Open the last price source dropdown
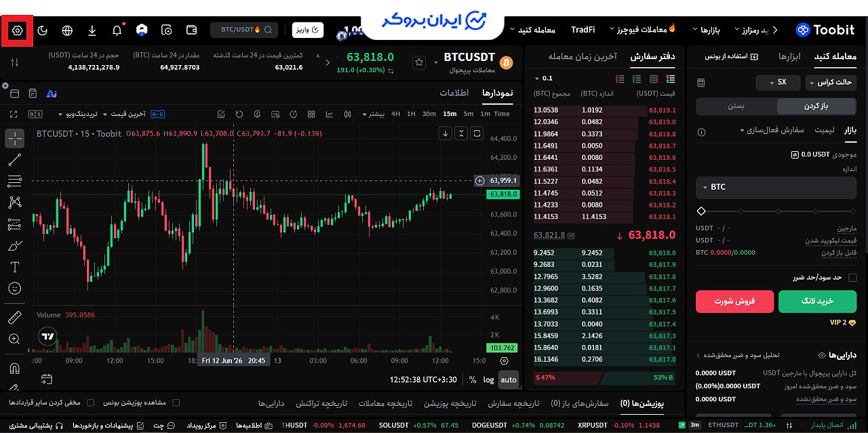 tap(124, 114)
